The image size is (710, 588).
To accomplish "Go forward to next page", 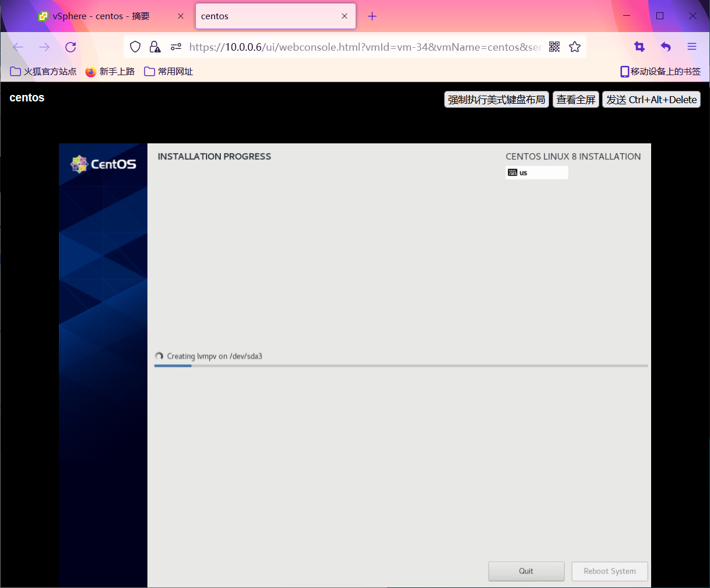I will point(44,47).
